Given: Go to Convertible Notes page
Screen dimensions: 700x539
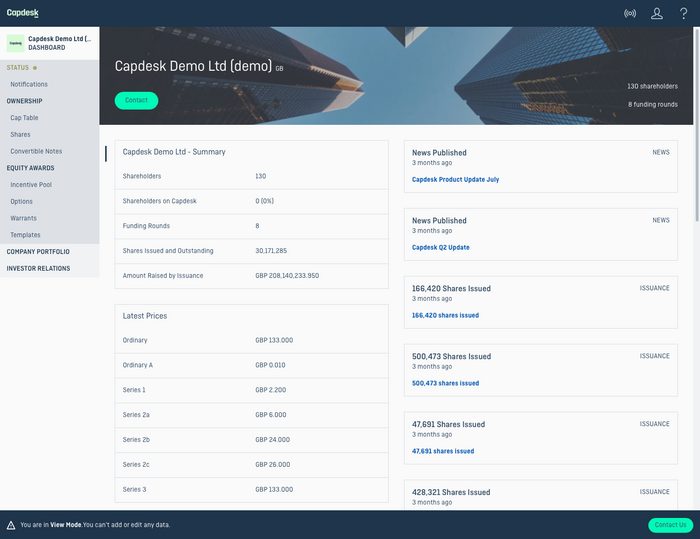Looking at the screenshot, I should click(36, 151).
